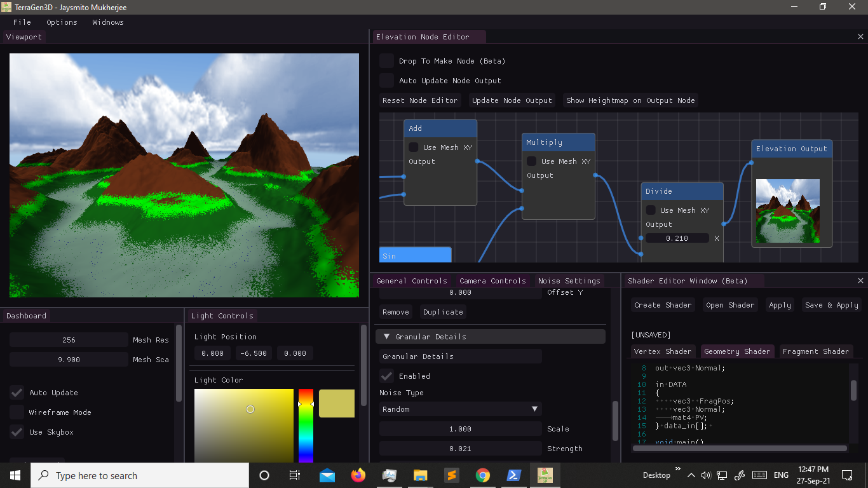This screenshot has height=488, width=868.
Task: Launch PowerShell from the taskbar
Action: 513,475
